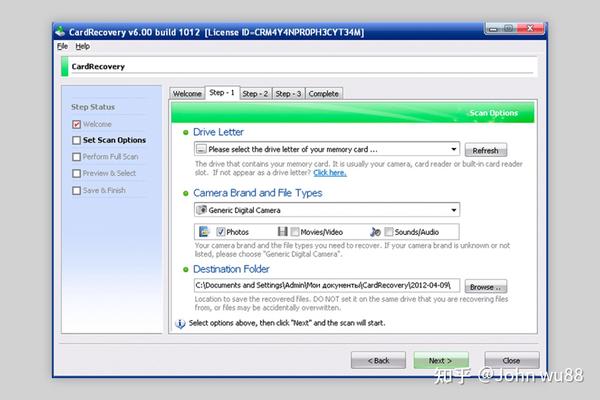Click the destination folder path field
Image resolution: width=600 pixels, height=400 pixels.
(327, 286)
